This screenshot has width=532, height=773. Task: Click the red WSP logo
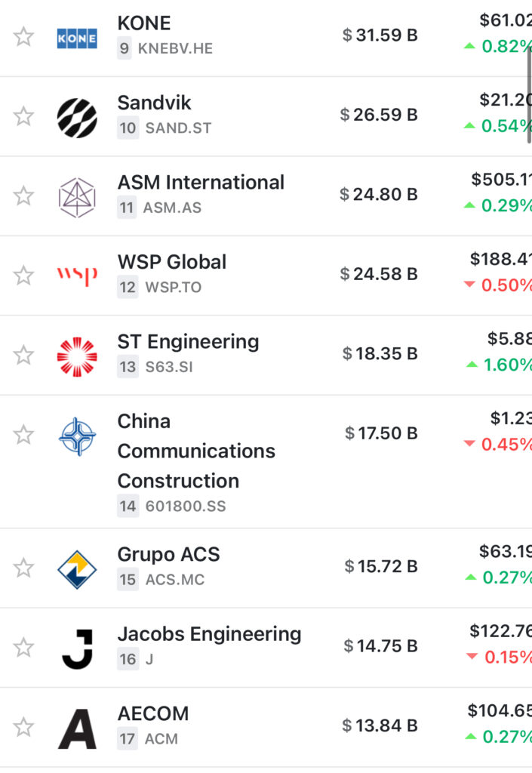(77, 276)
